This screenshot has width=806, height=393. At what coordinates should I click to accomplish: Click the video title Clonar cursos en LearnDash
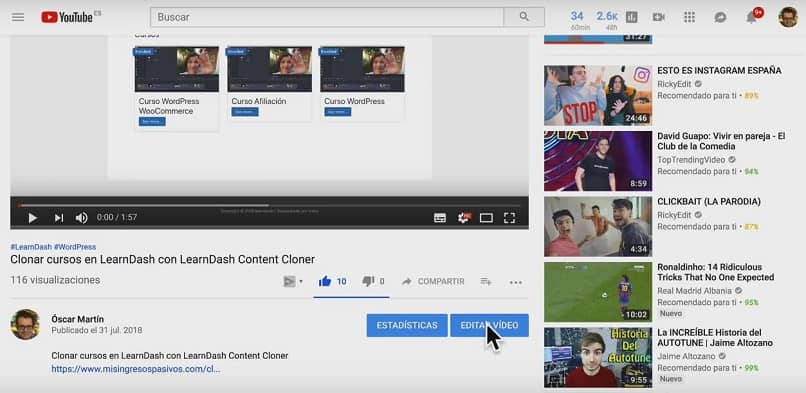[162, 259]
